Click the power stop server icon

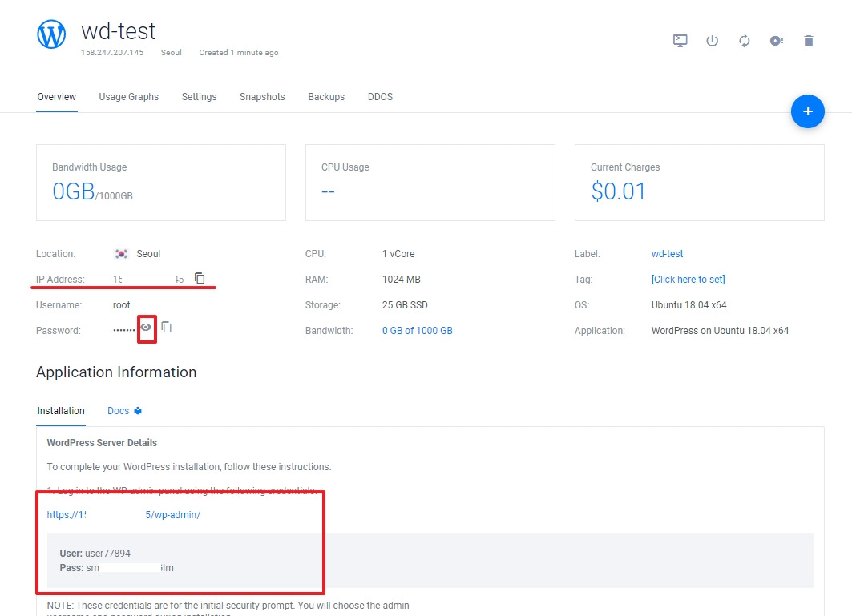pos(712,41)
